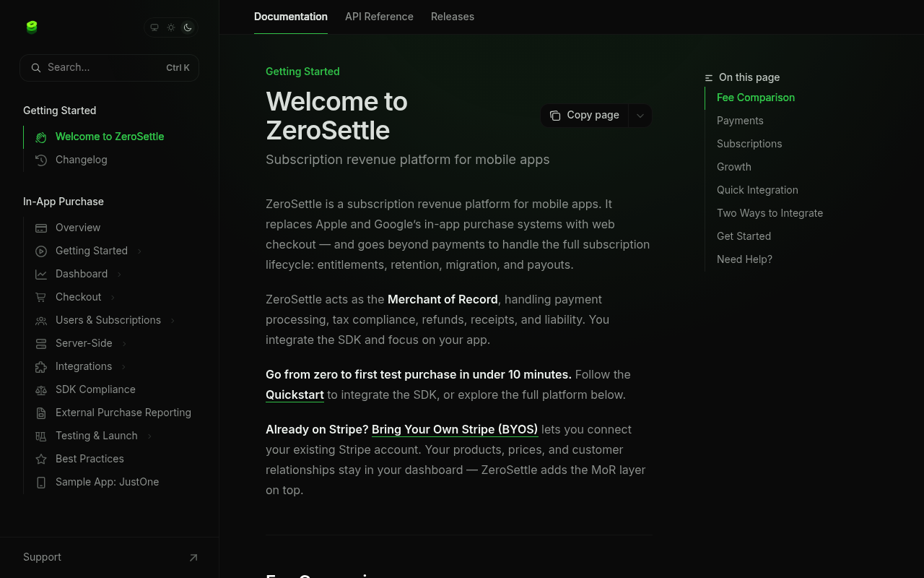The image size is (924, 578).
Task: Open the Copy page dropdown arrow
Action: [640, 116]
